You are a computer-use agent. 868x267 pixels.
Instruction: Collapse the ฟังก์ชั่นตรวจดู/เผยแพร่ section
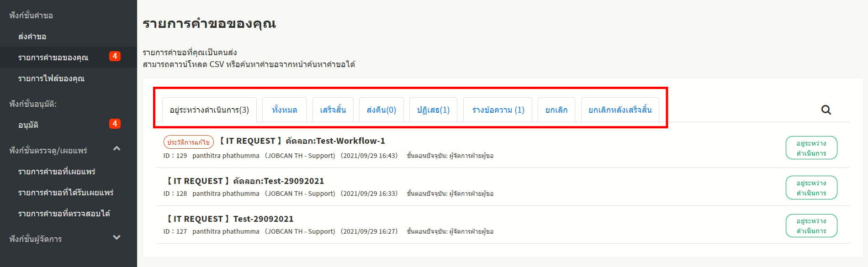[x=116, y=149]
